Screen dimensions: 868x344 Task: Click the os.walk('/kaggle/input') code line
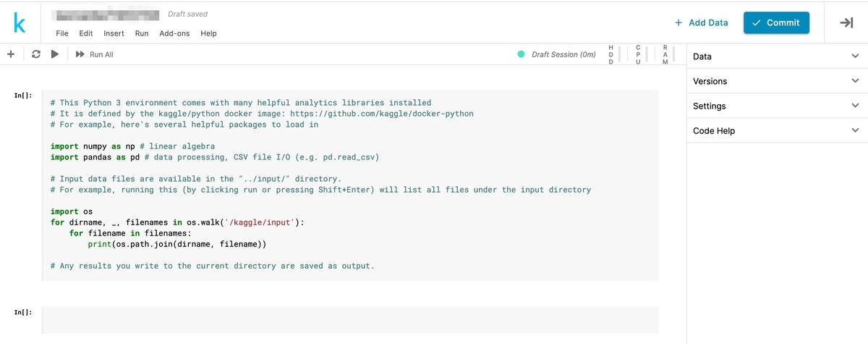click(x=177, y=222)
